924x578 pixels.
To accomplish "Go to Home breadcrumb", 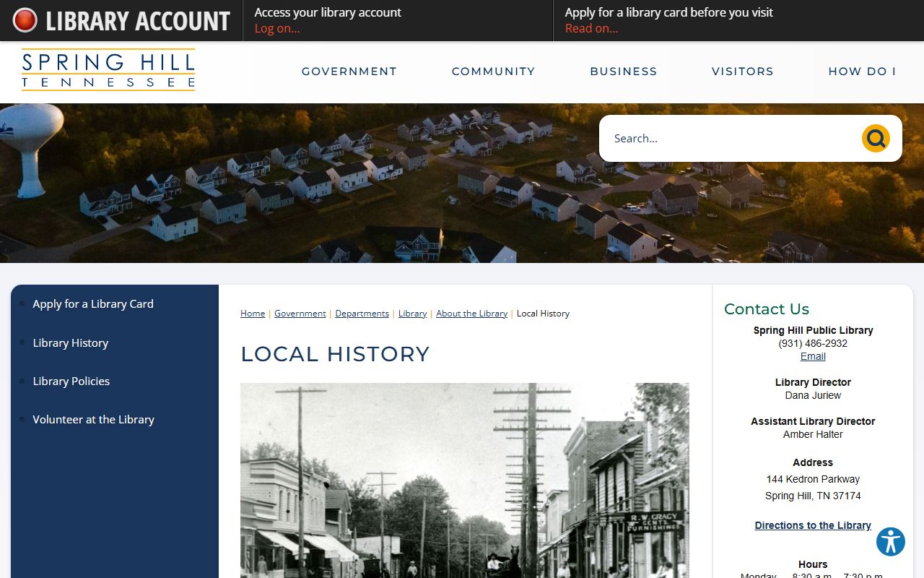I will point(253,314).
